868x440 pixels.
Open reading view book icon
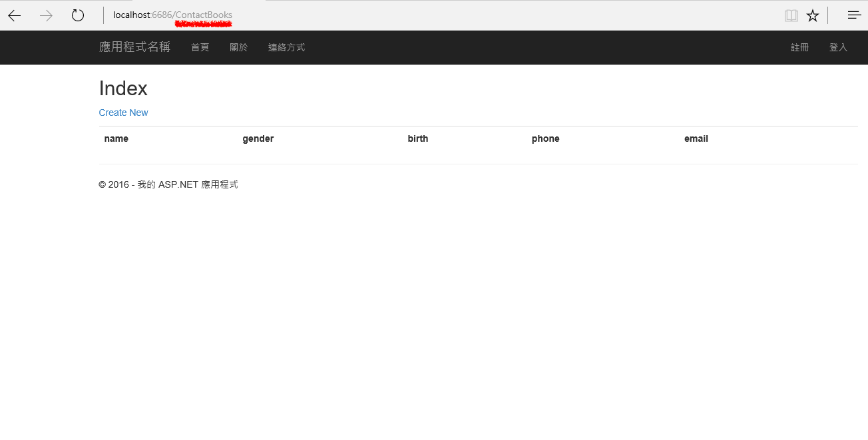click(791, 15)
